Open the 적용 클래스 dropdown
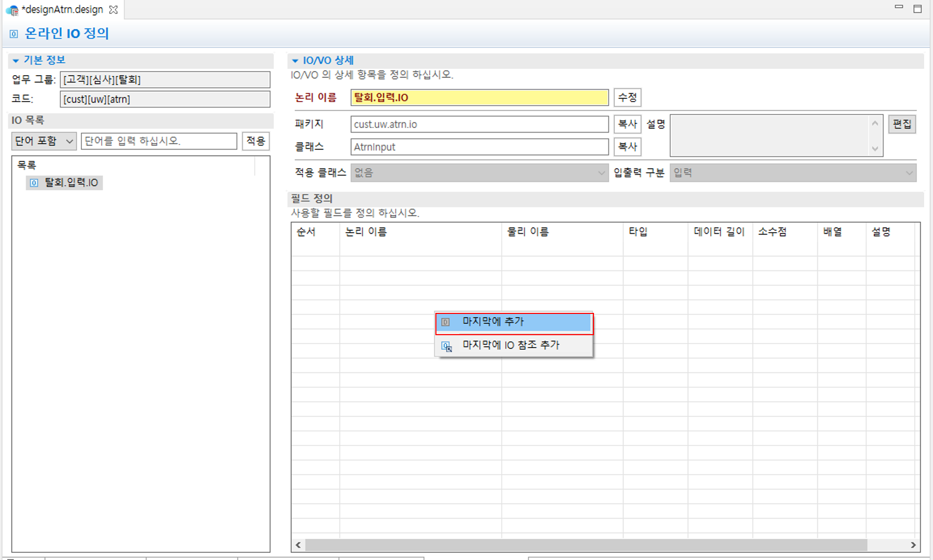This screenshot has height=560, width=933. pyautogui.click(x=601, y=173)
